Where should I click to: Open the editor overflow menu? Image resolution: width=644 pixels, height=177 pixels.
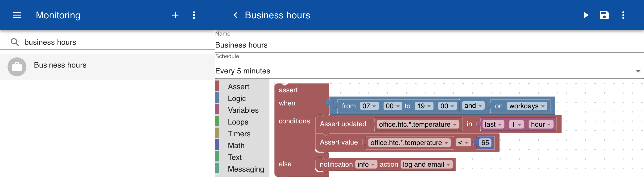623,15
